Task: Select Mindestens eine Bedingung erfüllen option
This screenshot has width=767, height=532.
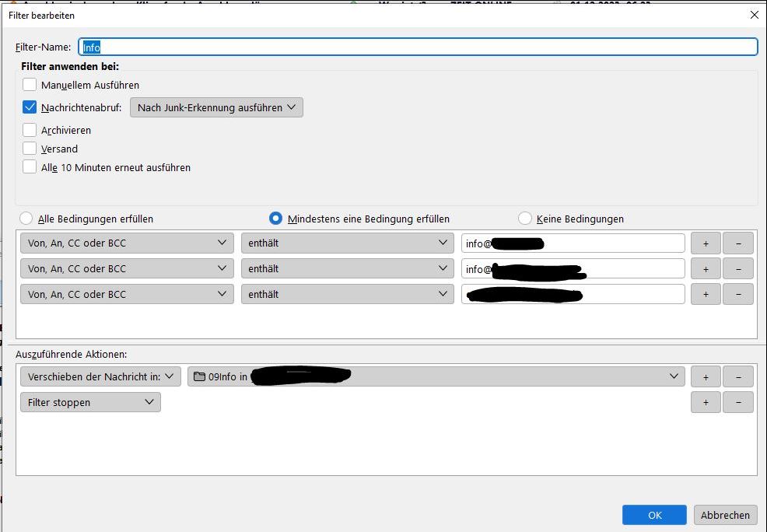Action: point(275,219)
